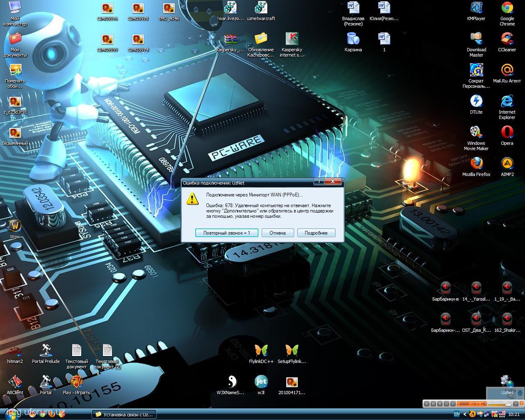Viewport: 525px width, 420px height.
Task: Open the 'Мои документы' folder icon
Action: pyautogui.click(x=15, y=45)
